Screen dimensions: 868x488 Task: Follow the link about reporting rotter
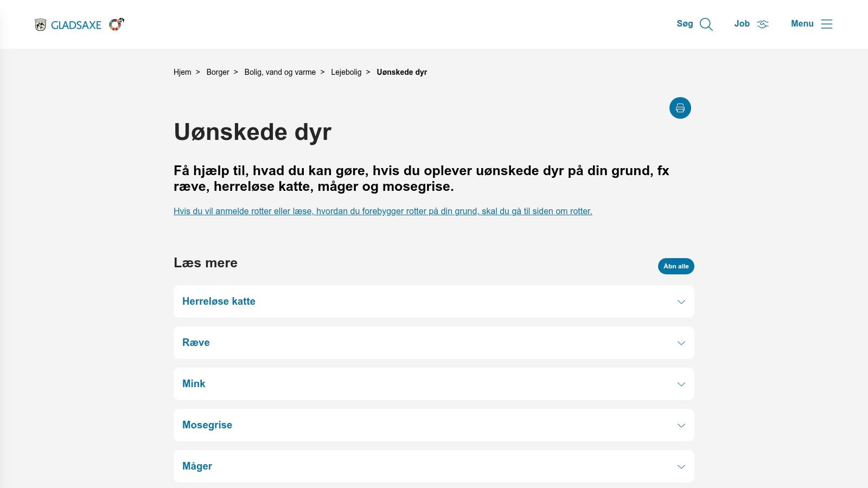pos(383,211)
